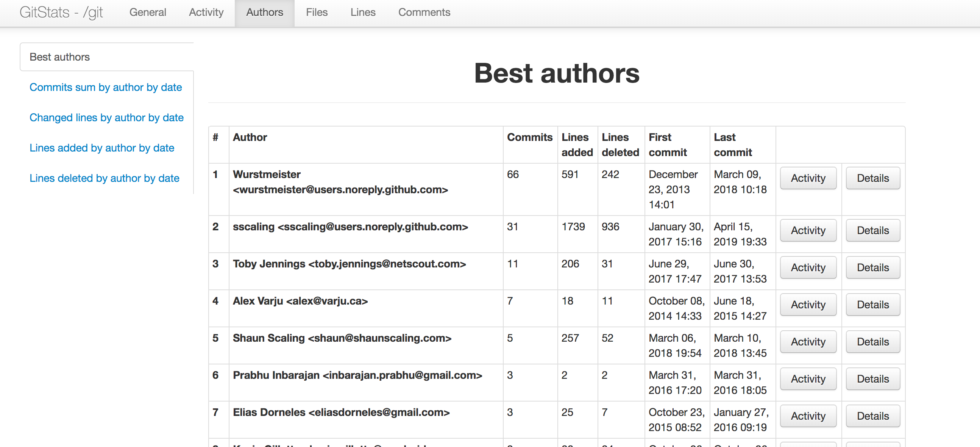Click Activity button for Wurstmeister
Screen dimensions: 980x447
click(809, 178)
